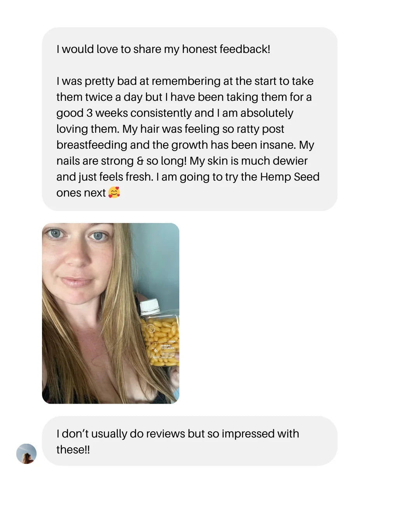Click "ones next" beside the emoji
This screenshot has height=506, width=420.
pyautogui.click(x=81, y=193)
